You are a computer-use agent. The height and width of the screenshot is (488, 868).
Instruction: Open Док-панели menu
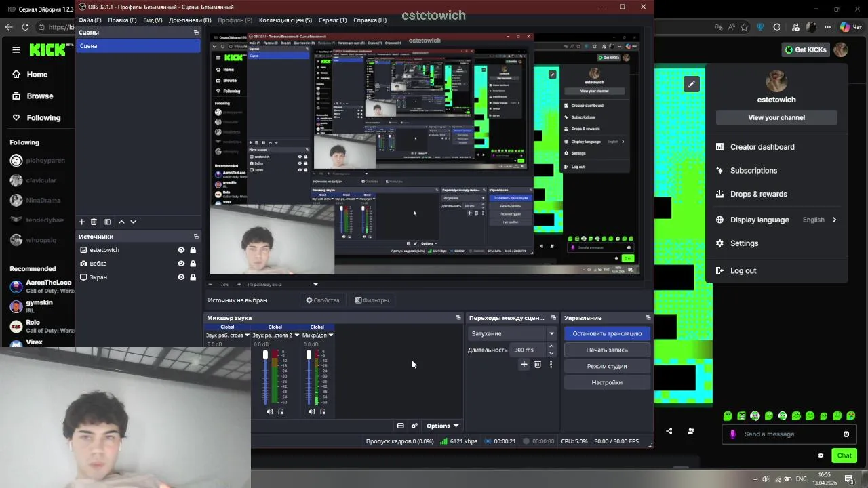(190, 20)
